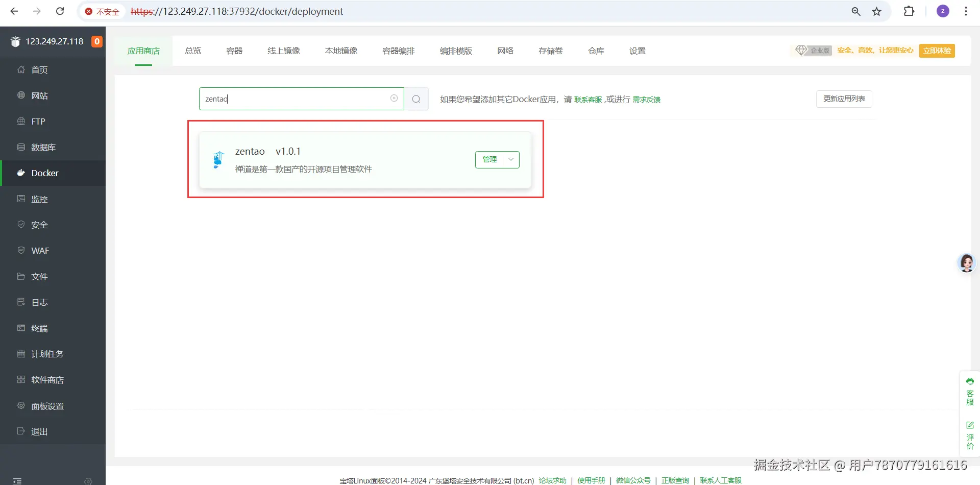This screenshot has height=485, width=980.
Task: Click the search magnifier button
Action: point(416,99)
